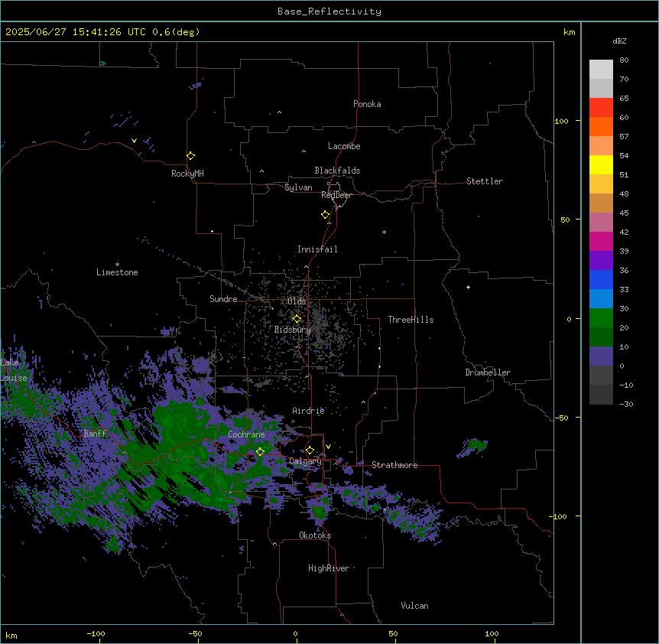
Task: Click the red 60-65 dBZ legend swatch
Action: [x=601, y=108]
